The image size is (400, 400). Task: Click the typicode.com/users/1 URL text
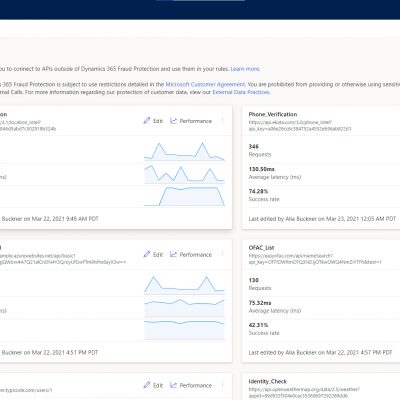pos(26,390)
